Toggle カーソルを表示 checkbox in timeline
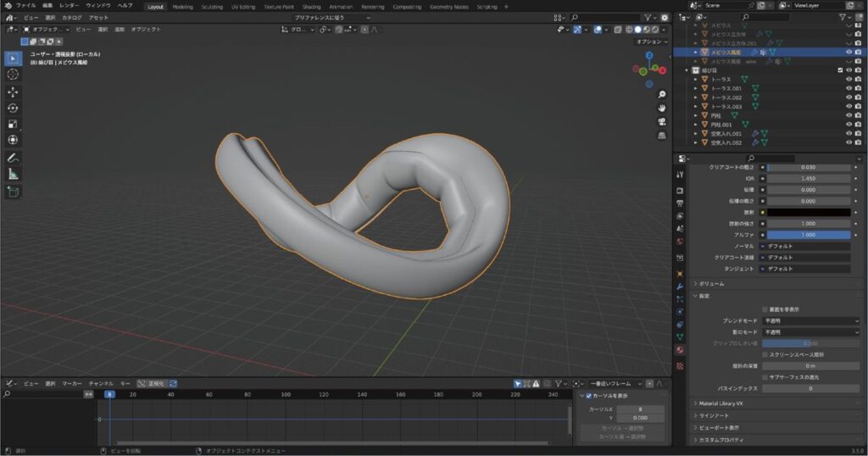This screenshot has width=868, height=456. [589, 396]
